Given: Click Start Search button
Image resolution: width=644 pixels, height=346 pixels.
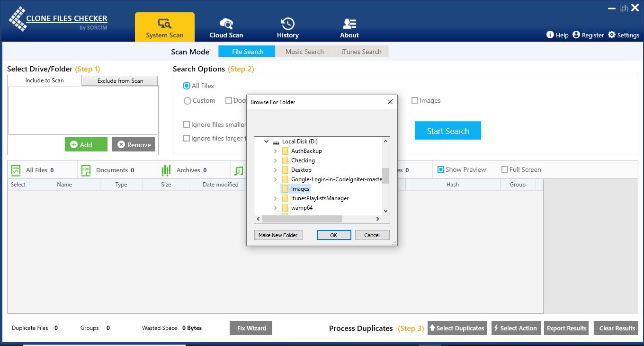Looking at the screenshot, I should coord(448,131).
